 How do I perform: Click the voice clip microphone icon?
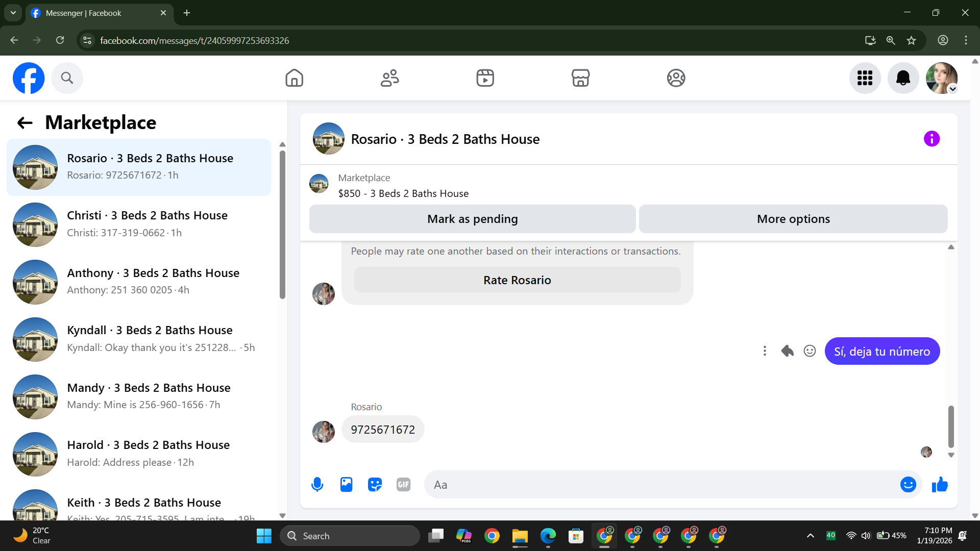pos(317,485)
